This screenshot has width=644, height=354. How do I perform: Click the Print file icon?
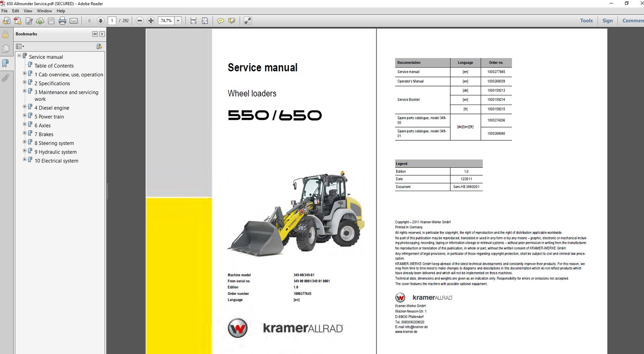(x=62, y=21)
